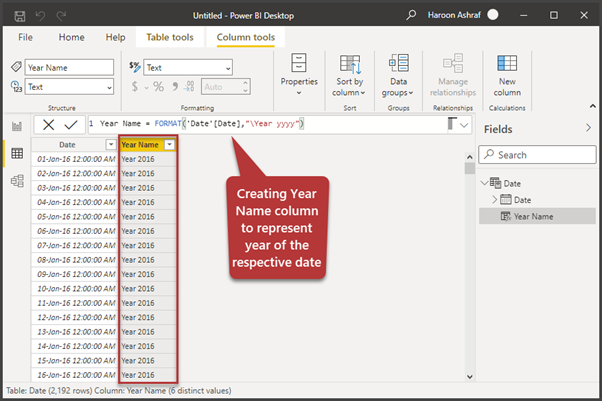
Task: Open the Format dropdown showing Text
Action: click(x=188, y=68)
